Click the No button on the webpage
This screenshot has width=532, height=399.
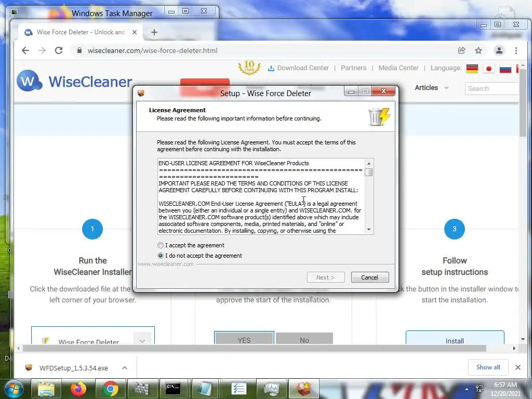coord(304,338)
